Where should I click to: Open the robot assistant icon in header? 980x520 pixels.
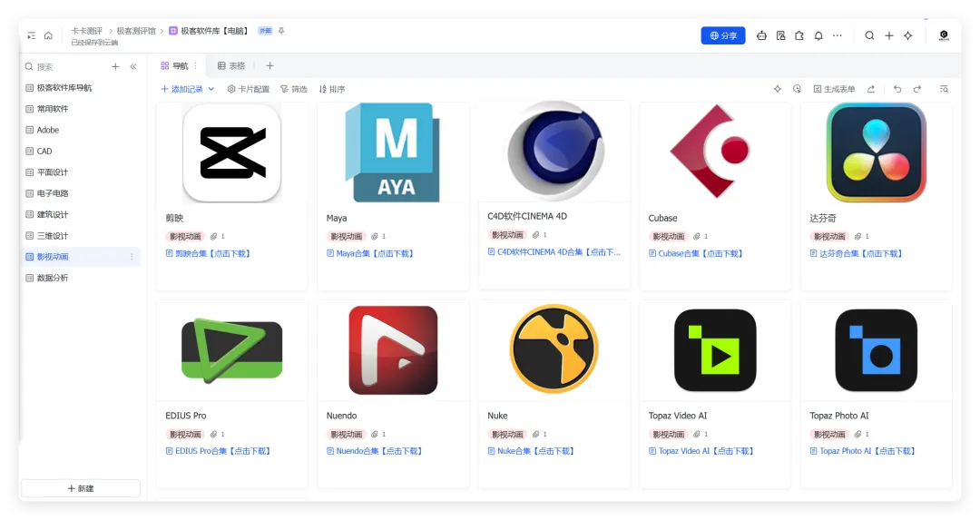[x=761, y=35]
